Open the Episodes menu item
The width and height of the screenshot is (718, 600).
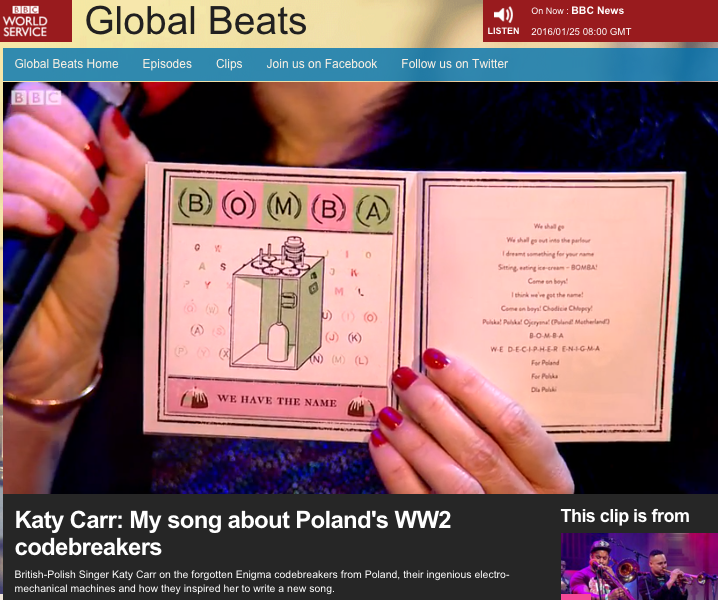coord(167,64)
